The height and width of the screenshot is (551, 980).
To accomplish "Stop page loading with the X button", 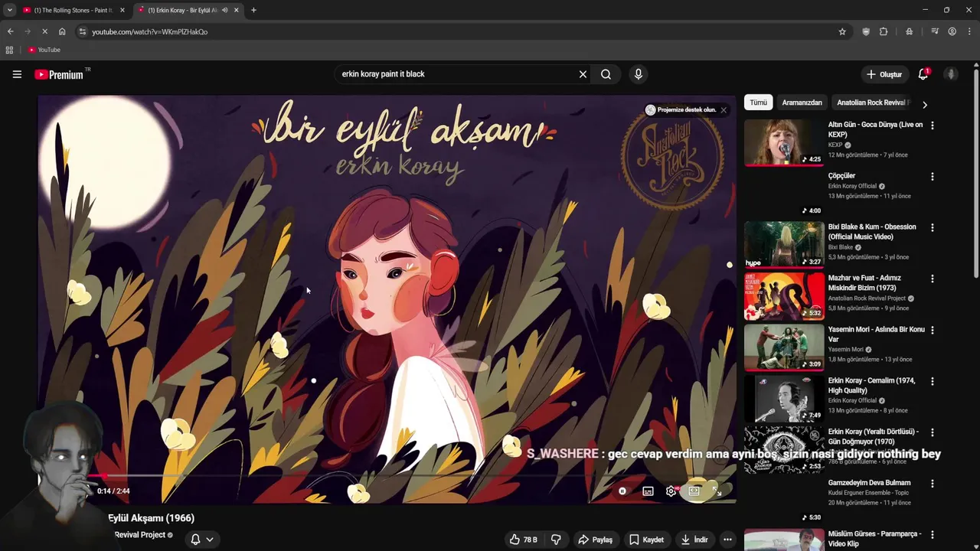I will pyautogui.click(x=44, y=31).
